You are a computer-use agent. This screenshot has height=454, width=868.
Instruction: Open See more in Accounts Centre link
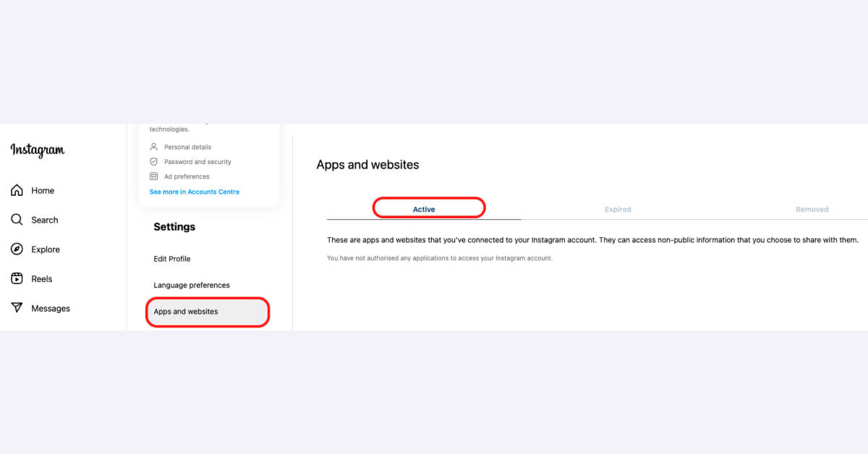pyautogui.click(x=194, y=192)
